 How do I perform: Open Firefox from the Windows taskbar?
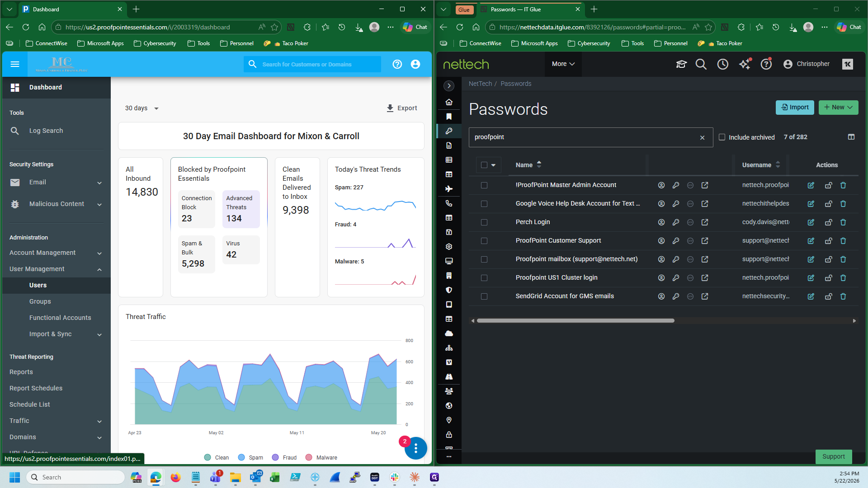tap(175, 477)
